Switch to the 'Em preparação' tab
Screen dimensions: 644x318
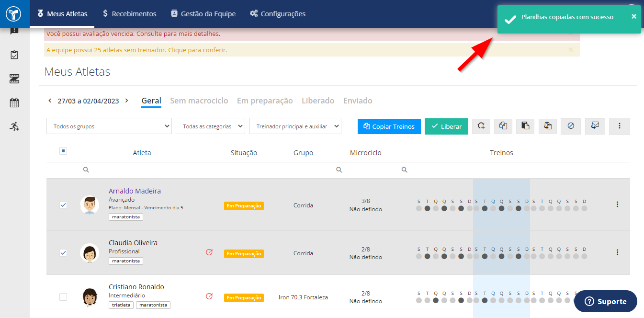pos(265,101)
